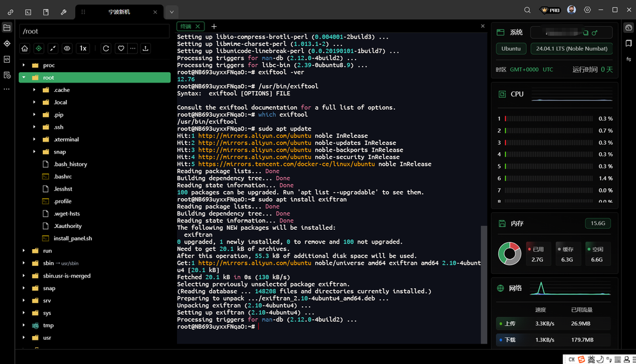This screenshot has height=364, width=636.
Task: Open the wrench tools icon
Action: point(64,12)
